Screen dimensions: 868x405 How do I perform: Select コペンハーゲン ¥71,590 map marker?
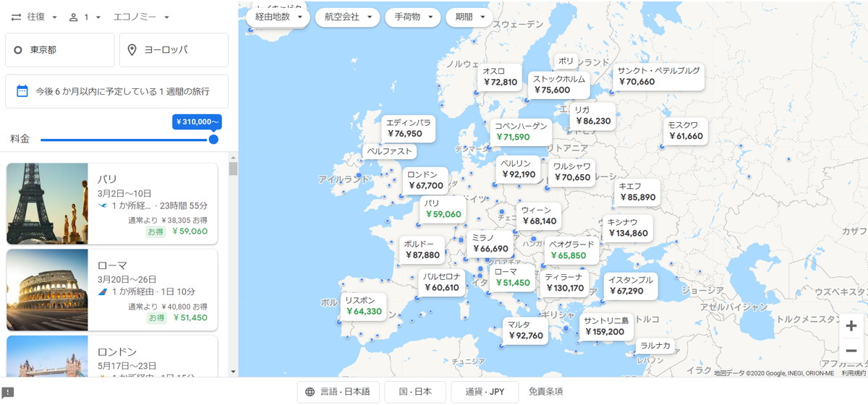[x=522, y=132]
